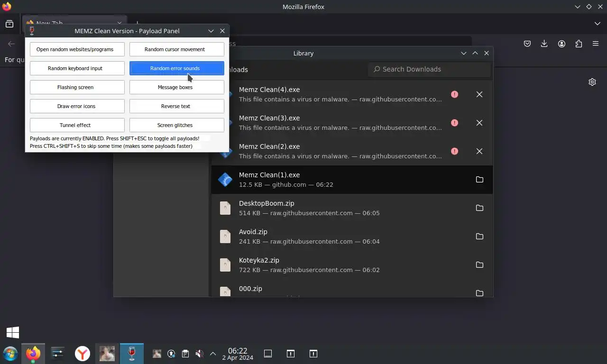607x364 pixels.
Task: Enable the Tunnel effect payload
Action: 77,125
